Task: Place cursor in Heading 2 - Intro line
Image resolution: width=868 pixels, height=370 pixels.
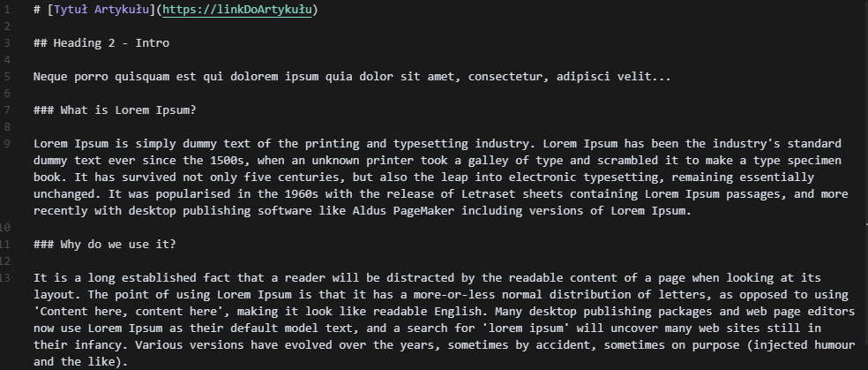Action: (x=101, y=42)
